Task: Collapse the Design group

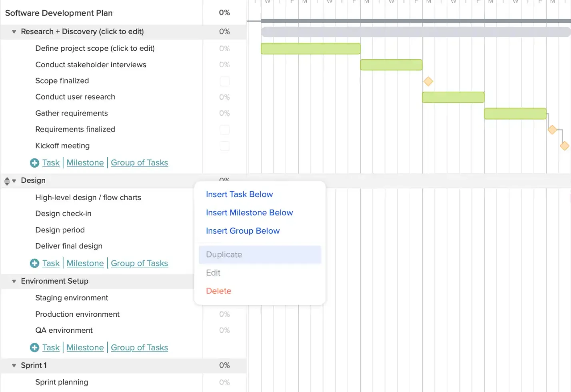Action: [x=14, y=181]
